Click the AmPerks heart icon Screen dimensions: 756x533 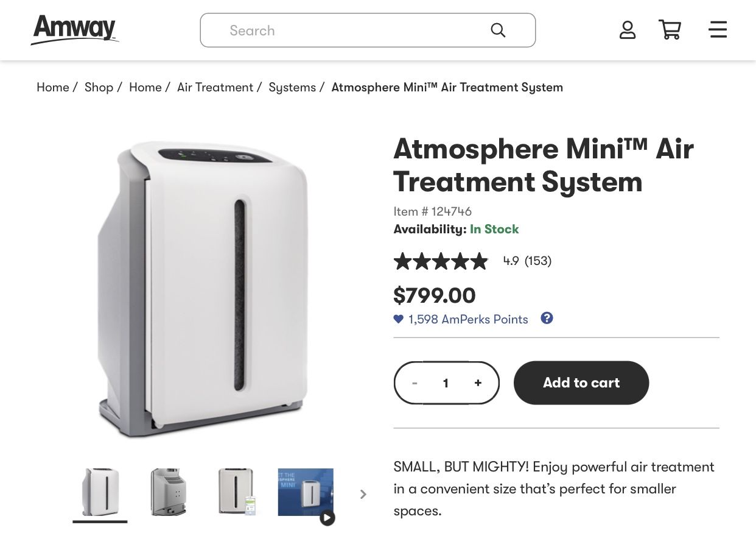point(399,319)
